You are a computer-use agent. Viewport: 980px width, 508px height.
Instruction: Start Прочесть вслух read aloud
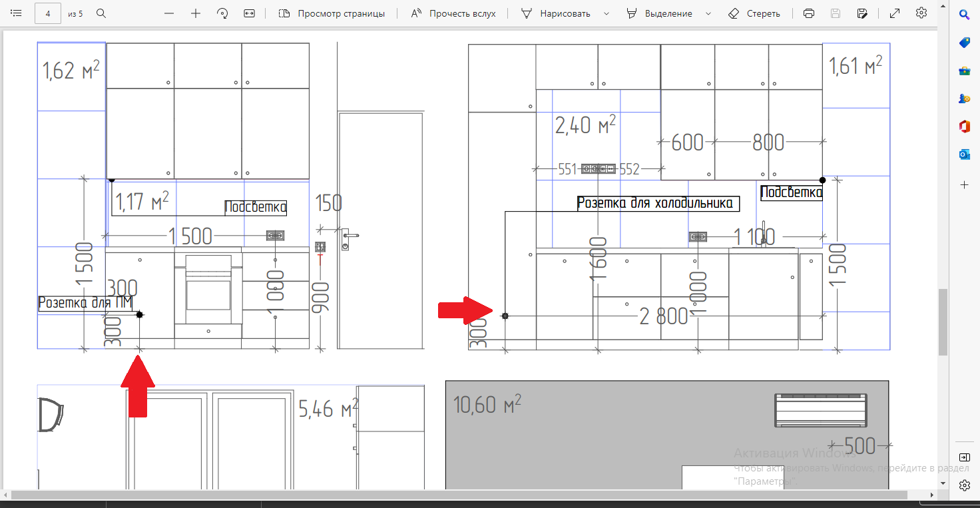point(453,13)
